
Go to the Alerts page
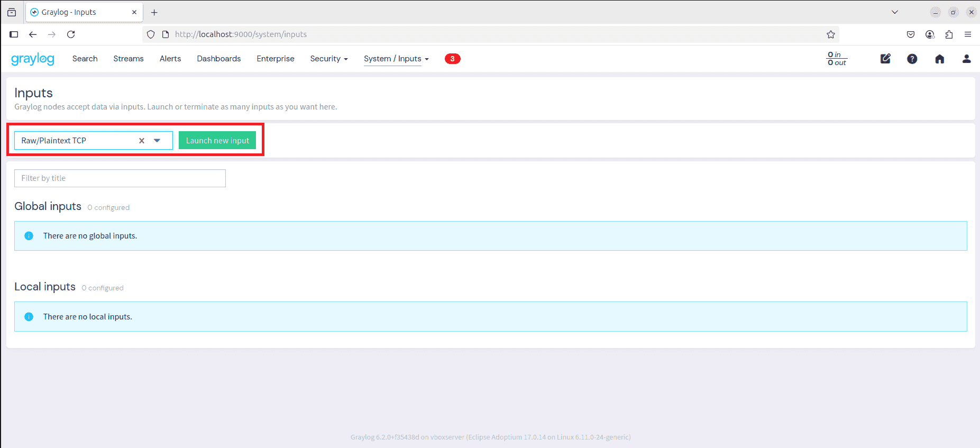[170, 59]
